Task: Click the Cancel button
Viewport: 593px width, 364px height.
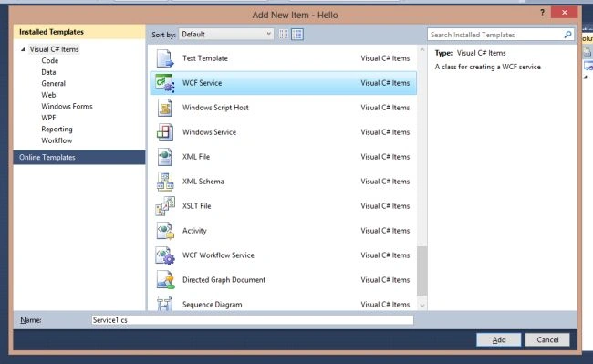Action: point(547,339)
